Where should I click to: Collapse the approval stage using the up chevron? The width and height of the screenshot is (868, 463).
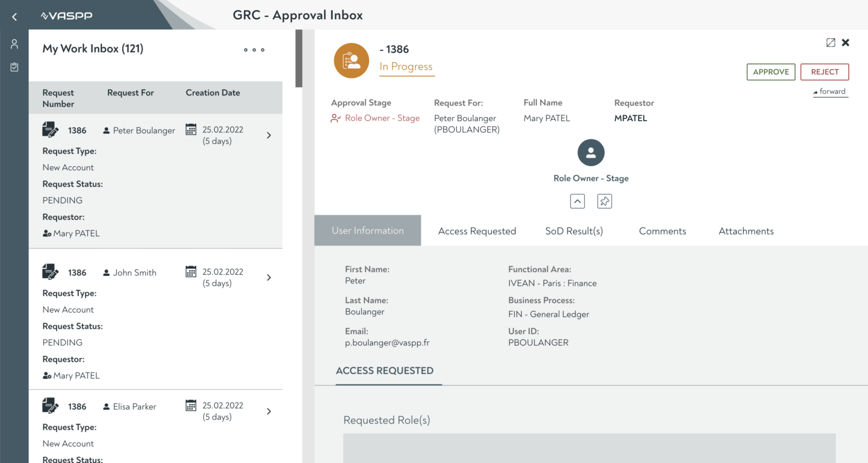(x=577, y=201)
